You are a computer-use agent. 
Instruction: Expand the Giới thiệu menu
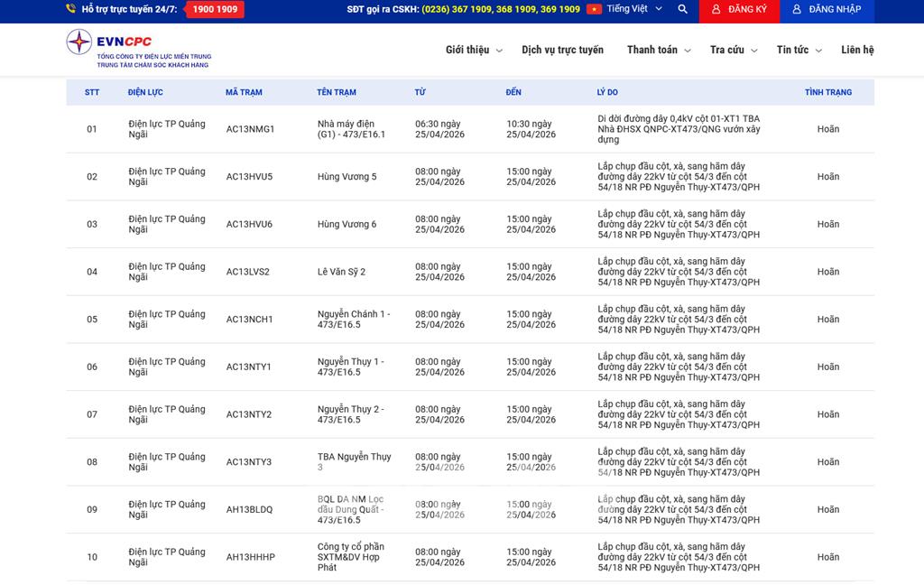coord(473,50)
